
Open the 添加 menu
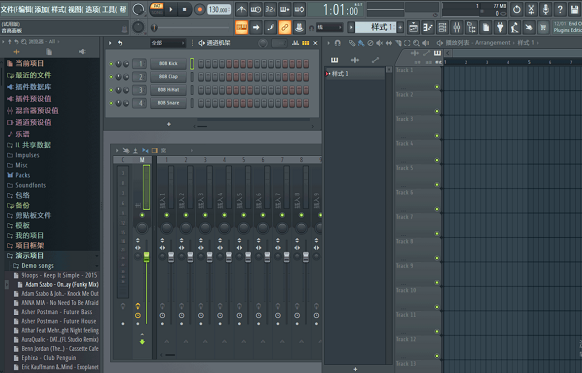point(42,10)
